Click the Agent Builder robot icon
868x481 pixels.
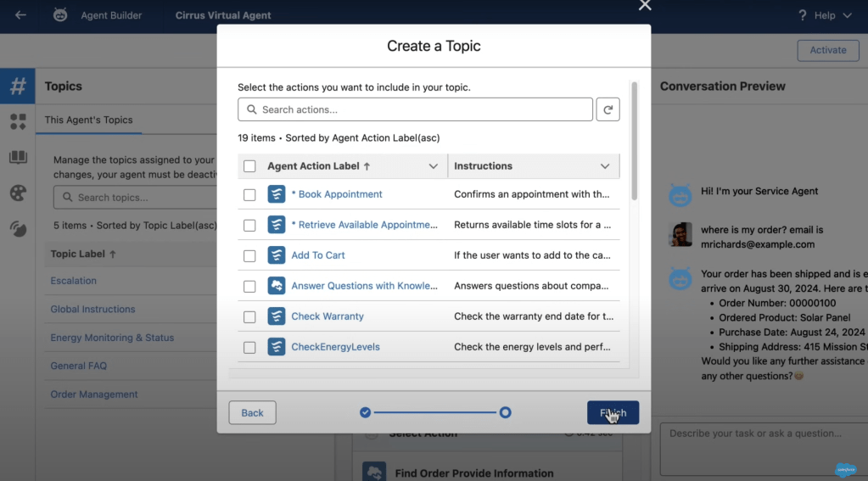pos(60,15)
